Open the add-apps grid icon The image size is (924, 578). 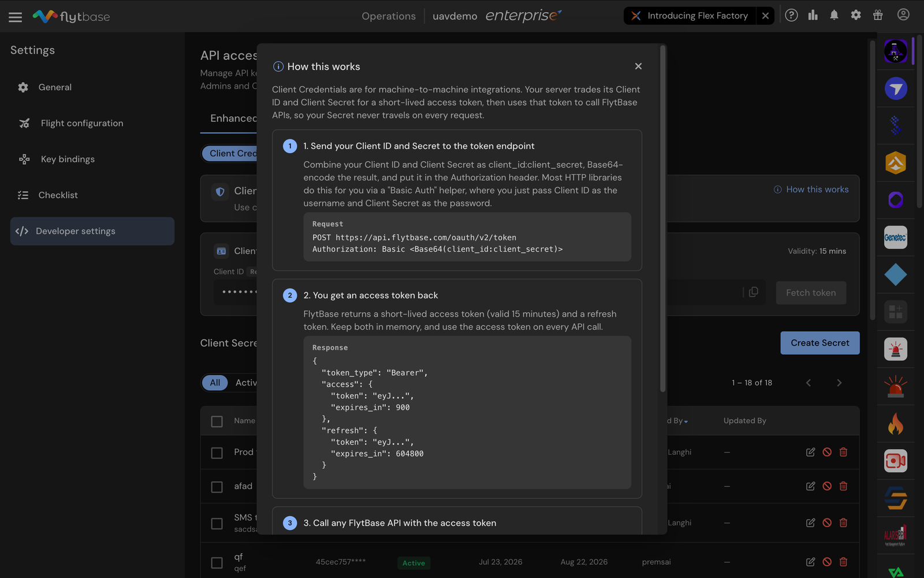[896, 312]
